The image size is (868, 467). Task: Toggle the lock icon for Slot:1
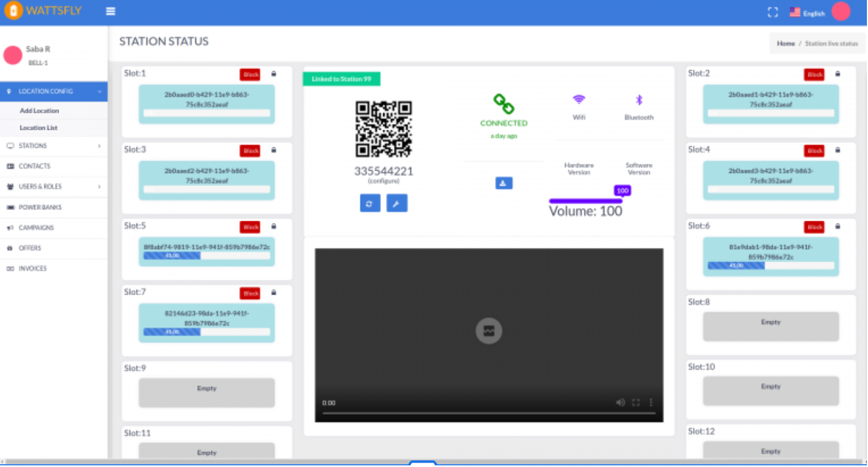(273, 74)
